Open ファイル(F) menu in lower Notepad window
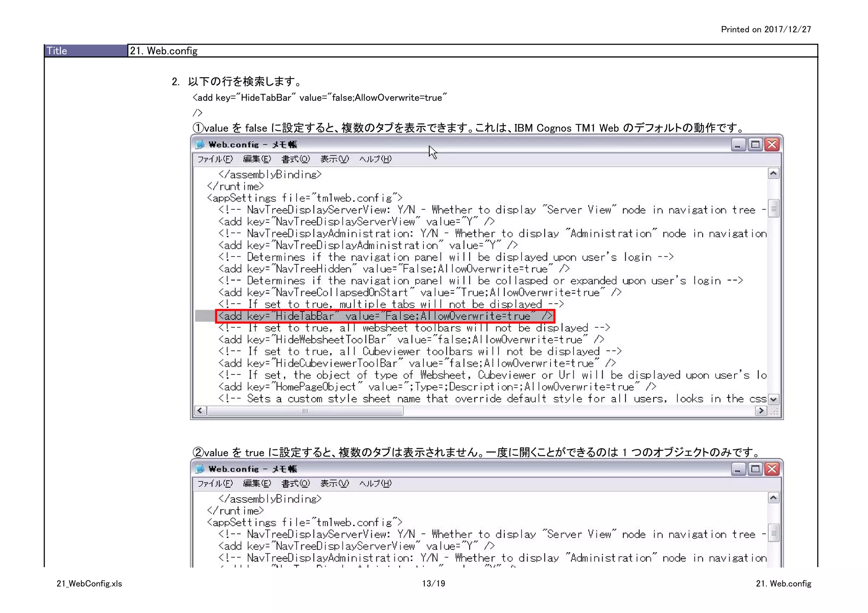Viewport: 868px width, 613px height. (215, 483)
